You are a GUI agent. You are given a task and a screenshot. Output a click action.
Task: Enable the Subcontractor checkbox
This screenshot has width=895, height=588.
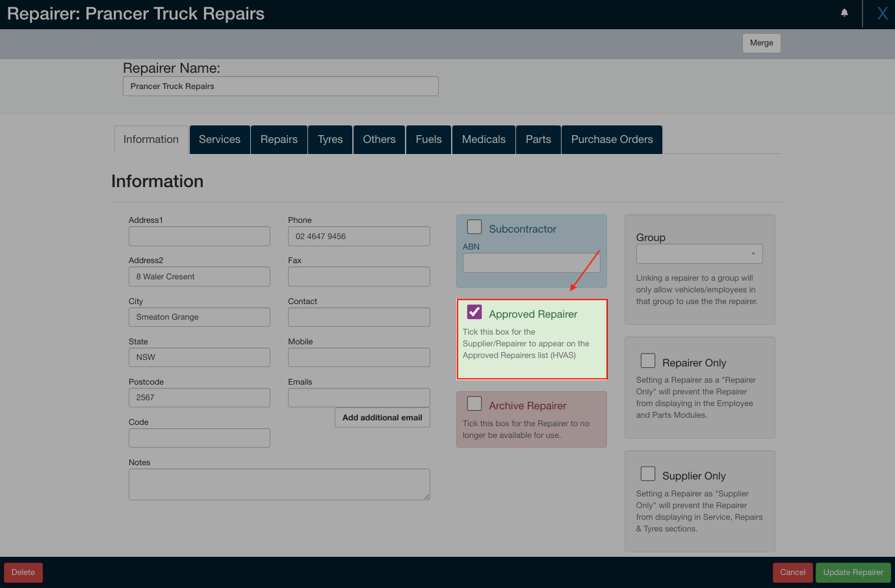click(474, 226)
